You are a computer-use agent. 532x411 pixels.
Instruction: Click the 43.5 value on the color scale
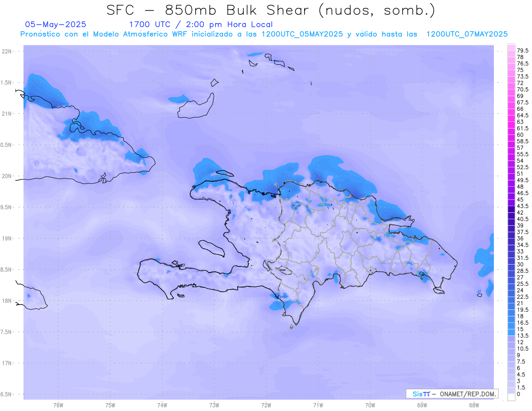(x=523, y=206)
